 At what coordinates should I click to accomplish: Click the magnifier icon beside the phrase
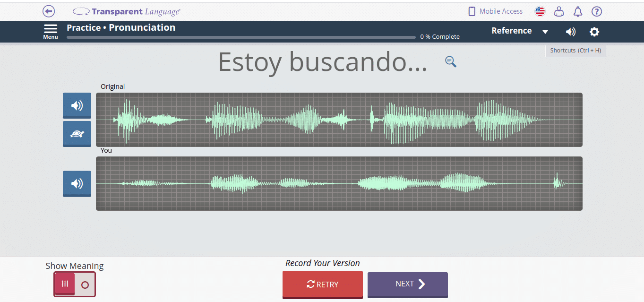pyautogui.click(x=451, y=61)
